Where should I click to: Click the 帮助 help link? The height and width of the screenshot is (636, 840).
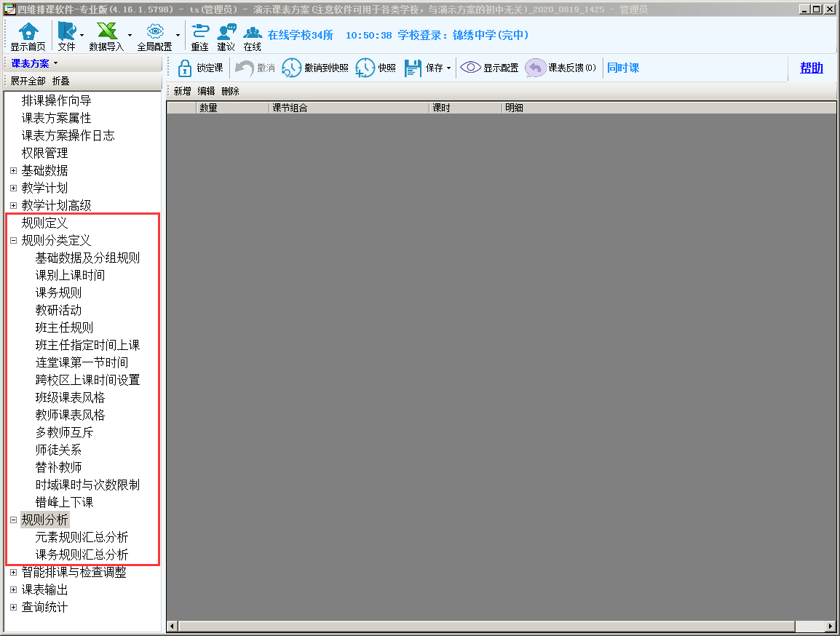(811, 68)
